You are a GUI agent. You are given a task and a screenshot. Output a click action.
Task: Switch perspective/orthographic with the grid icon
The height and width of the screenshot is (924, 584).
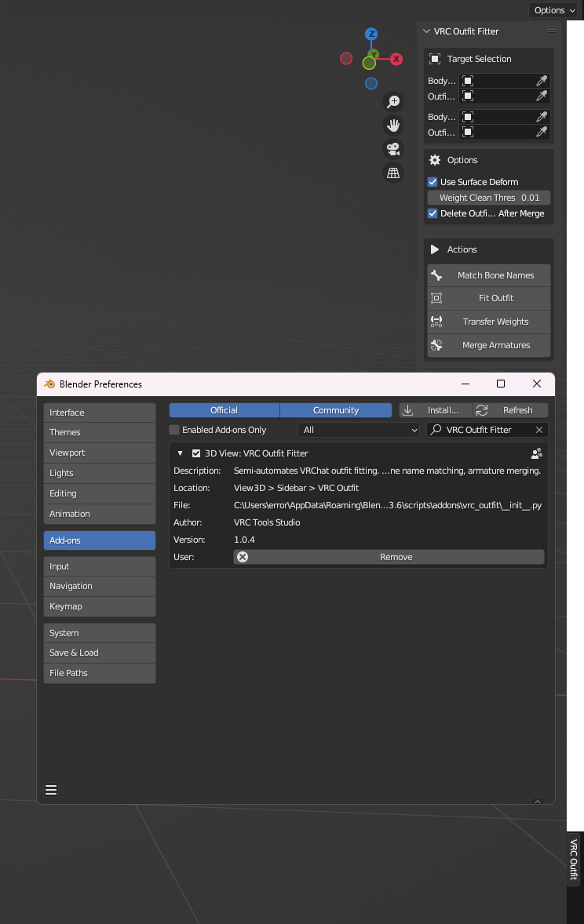(393, 173)
